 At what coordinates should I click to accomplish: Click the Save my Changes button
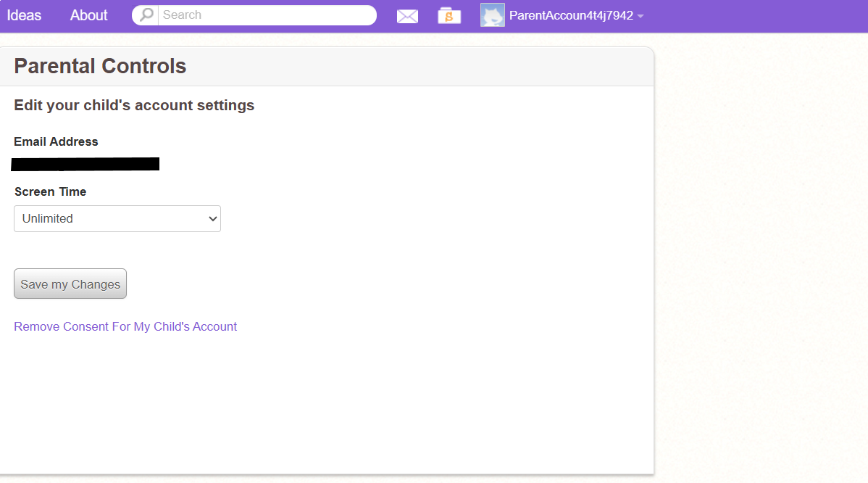click(x=70, y=284)
